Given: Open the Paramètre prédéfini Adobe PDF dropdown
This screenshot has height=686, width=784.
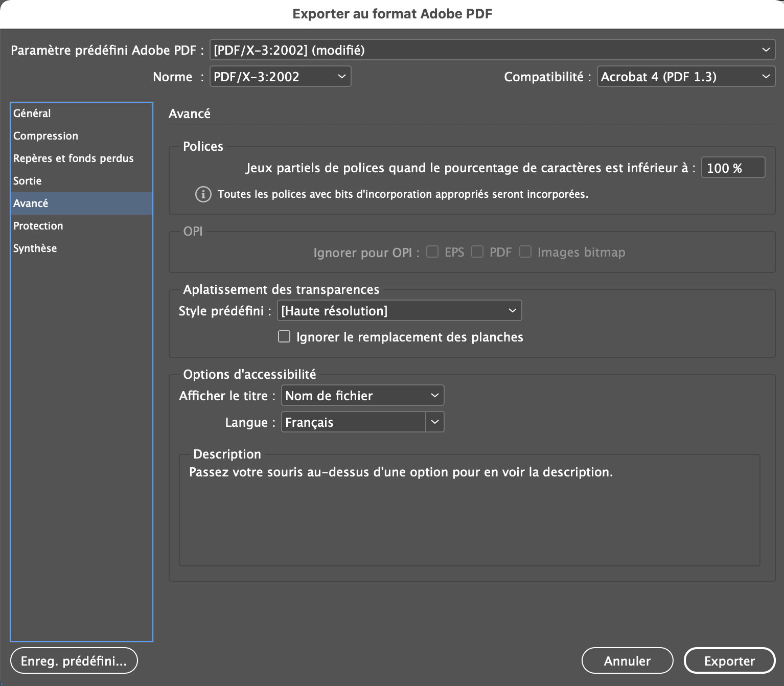Looking at the screenshot, I should coord(492,50).
